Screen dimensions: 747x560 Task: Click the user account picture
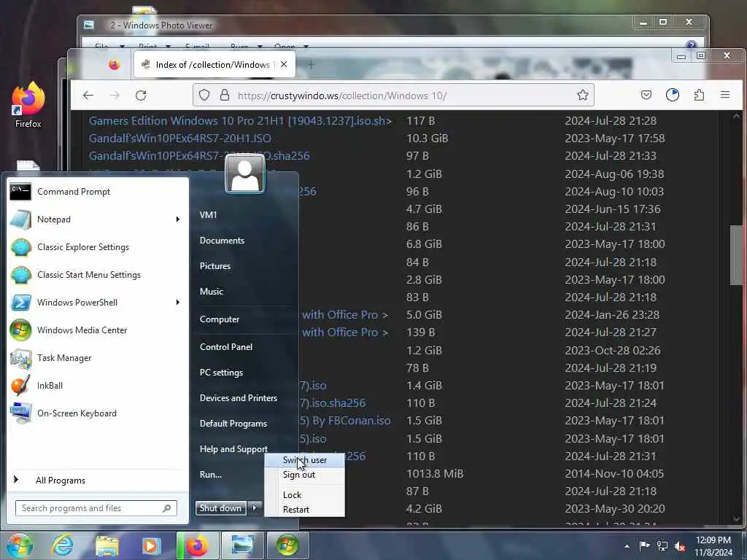245,174
